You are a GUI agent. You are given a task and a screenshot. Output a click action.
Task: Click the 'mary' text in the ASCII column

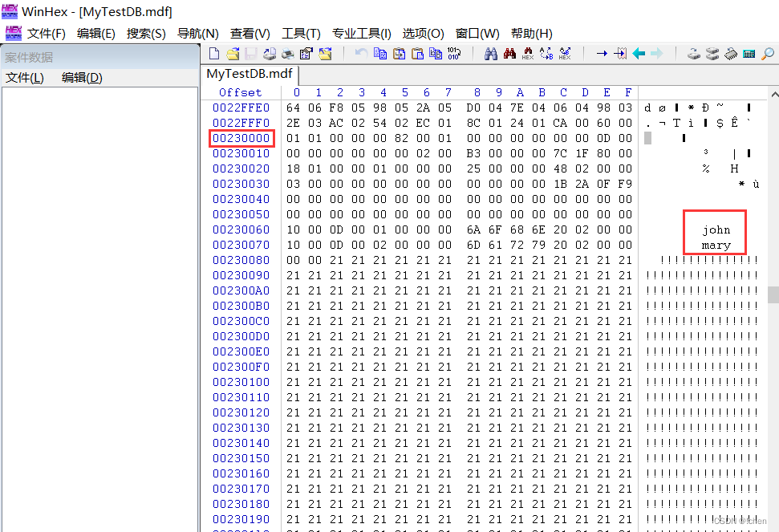pos(716,246)
